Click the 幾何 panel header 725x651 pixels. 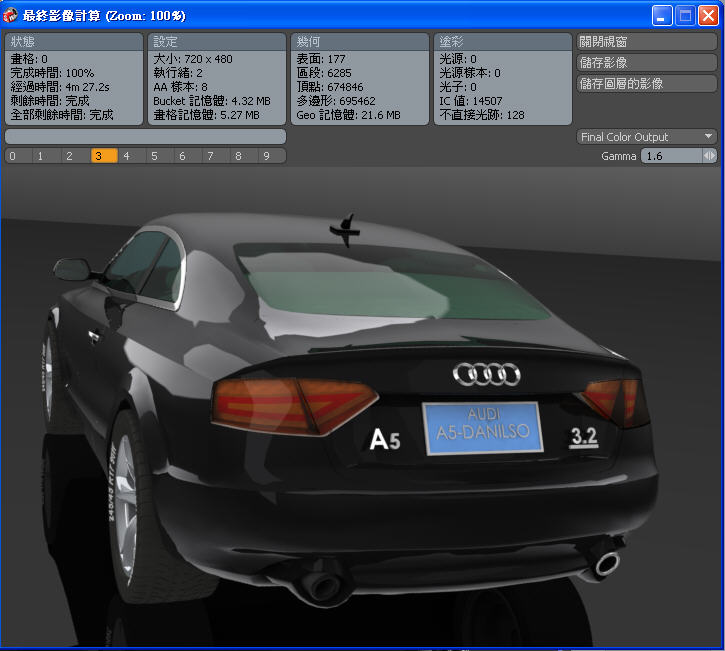pyautogui.click(x=360, y=42)
